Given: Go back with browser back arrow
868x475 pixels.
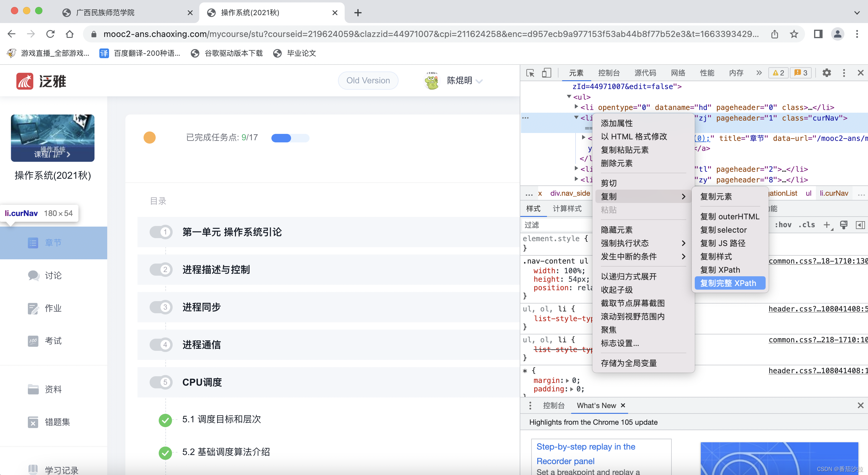Looking at the screenshot, I should click(12, 34).
